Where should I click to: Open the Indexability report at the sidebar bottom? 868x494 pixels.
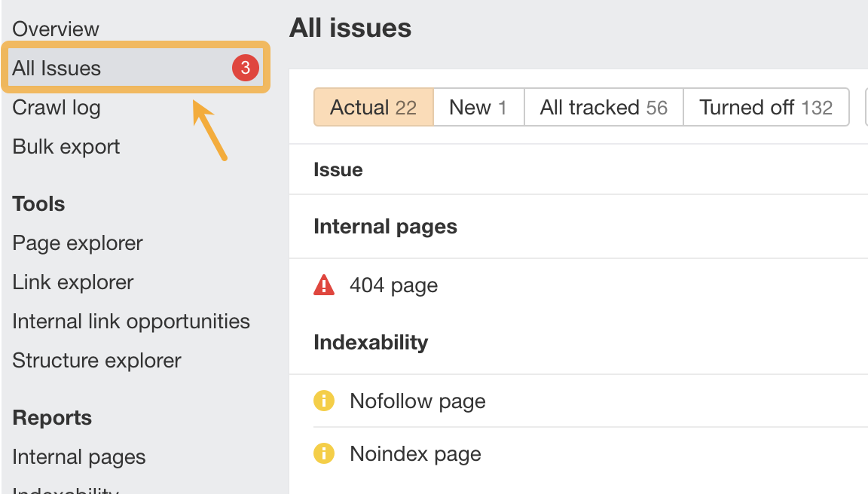(x=65, y=489)
